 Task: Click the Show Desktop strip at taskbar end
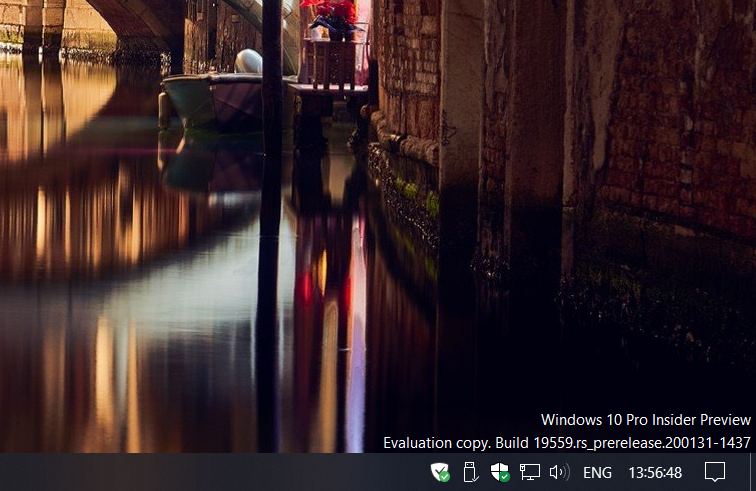(x=752, y=472)
